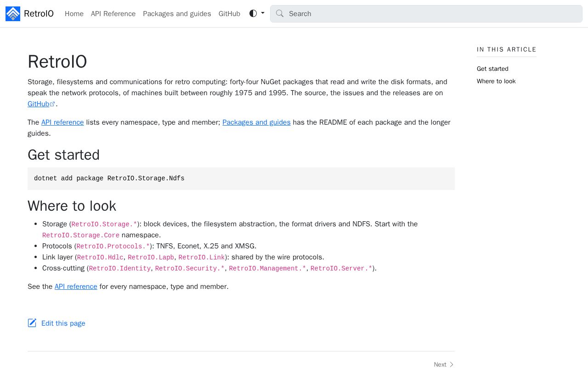The image size is (588, 368).
Task: Click the external link icon beside GitHub
Action: [52, 104]
